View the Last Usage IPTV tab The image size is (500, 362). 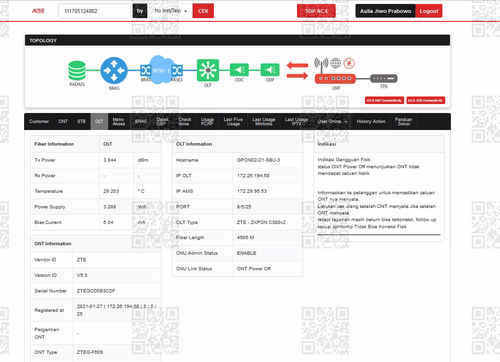pos(296,121)
